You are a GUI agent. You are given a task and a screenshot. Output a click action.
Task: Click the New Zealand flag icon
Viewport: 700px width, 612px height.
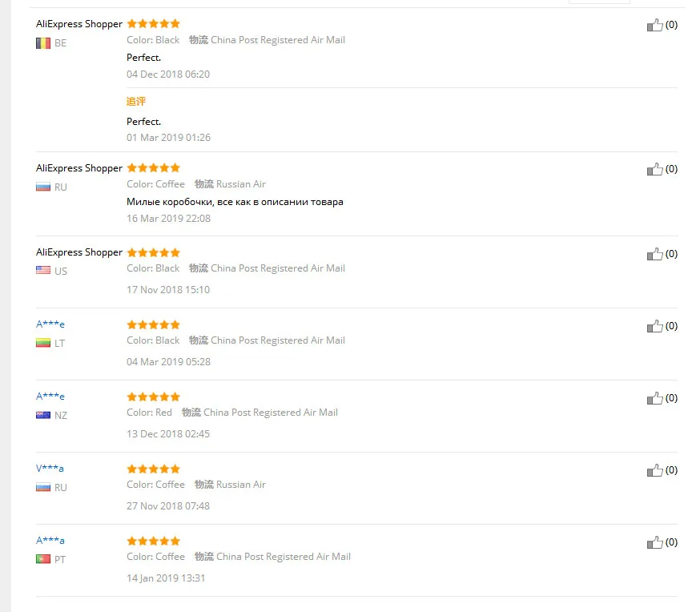(43, 415)
